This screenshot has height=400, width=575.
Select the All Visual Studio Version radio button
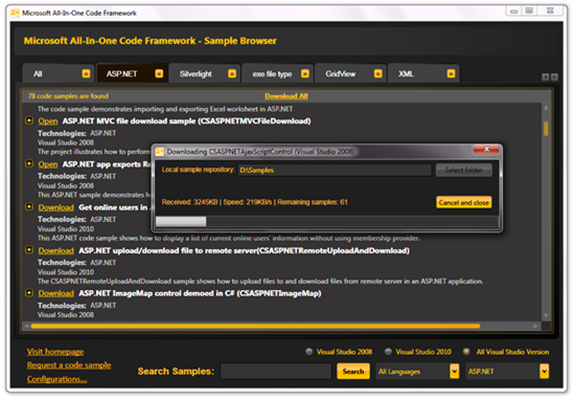coord(466,352)
